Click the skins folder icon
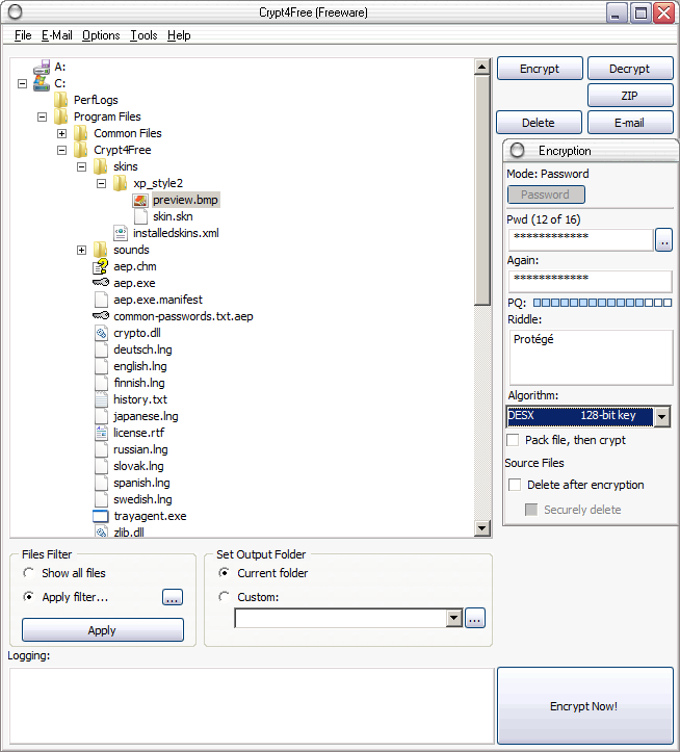The height and width of the screenshot is (752, 680). (x=101, y=166)
